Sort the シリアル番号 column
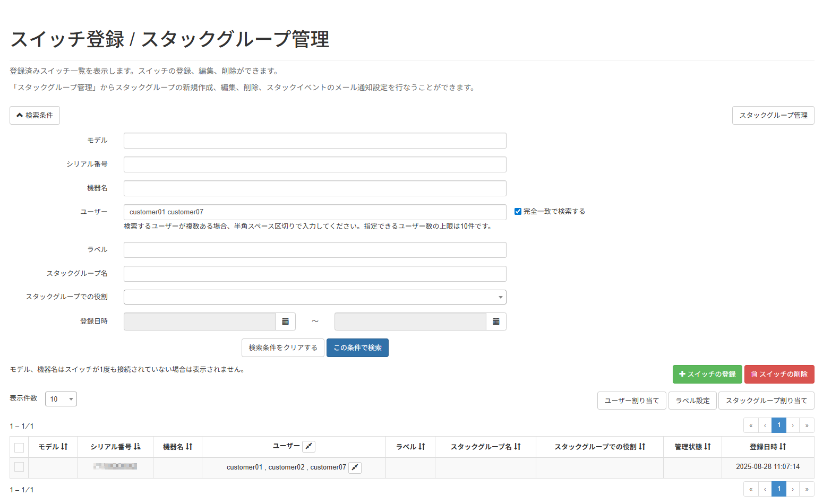The image size is (823, 504). 138,447
